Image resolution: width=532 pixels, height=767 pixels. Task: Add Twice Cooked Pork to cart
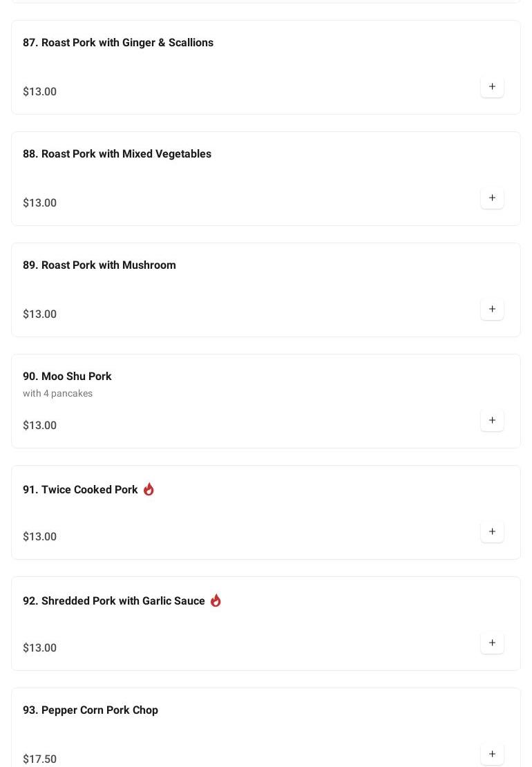492,532
